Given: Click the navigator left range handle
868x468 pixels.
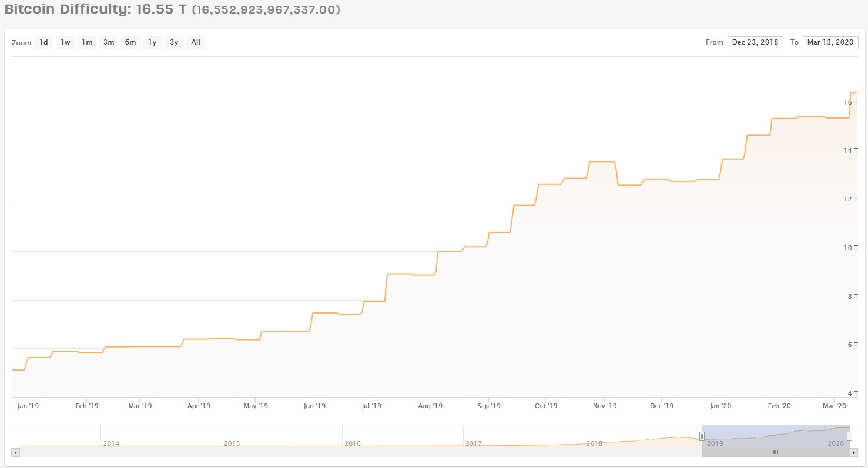Looking at the screenshot, I should pyautogui.click(x=702, y=436).
